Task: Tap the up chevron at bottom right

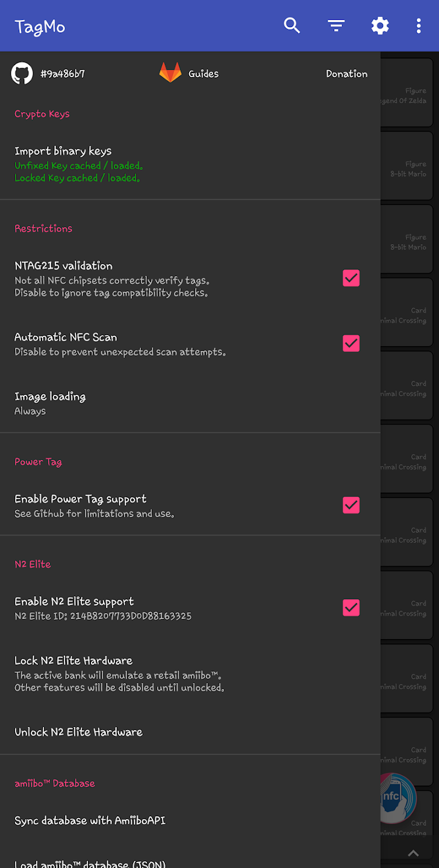Action: click(x=413, y=853)
